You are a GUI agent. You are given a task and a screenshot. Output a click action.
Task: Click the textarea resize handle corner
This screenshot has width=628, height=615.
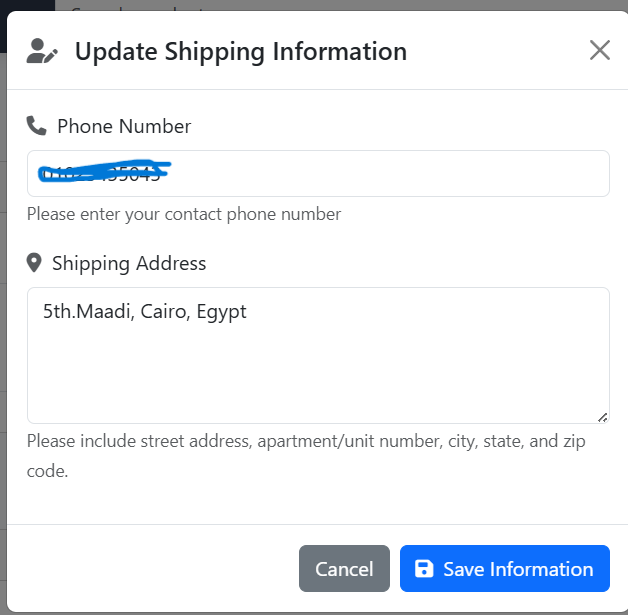603,417
